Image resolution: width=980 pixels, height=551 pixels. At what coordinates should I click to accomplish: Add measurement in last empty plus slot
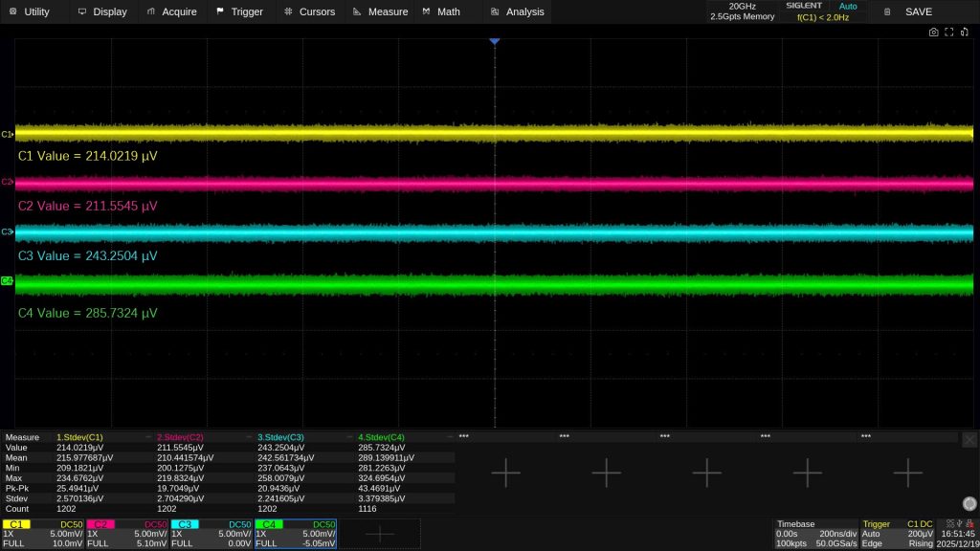click(x=908, y=472)
